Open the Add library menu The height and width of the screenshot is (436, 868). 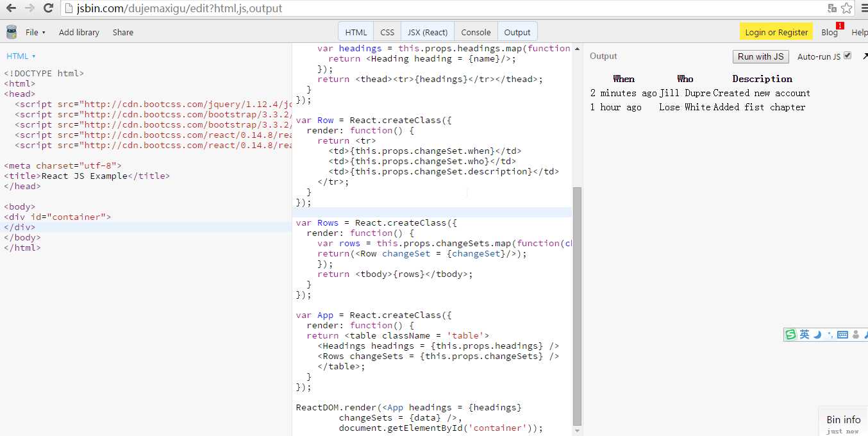[x=79, y=32]
